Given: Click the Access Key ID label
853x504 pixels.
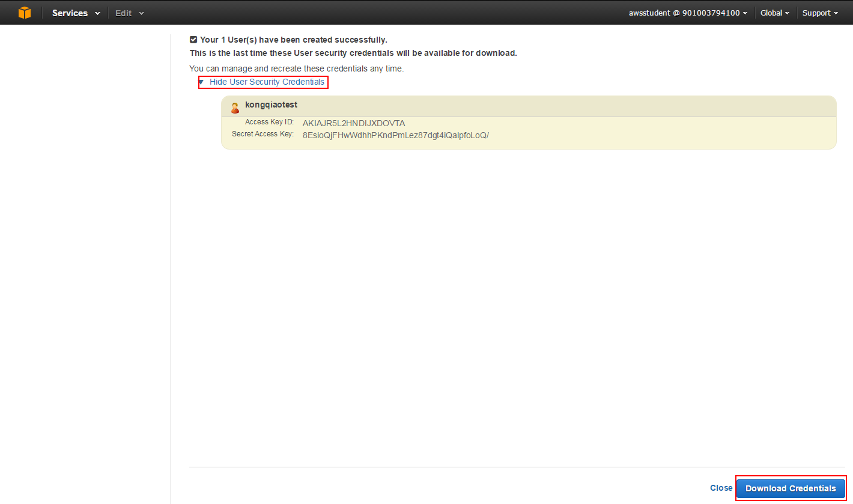Looking at the screenshot, I should click(x=269, y=122).
